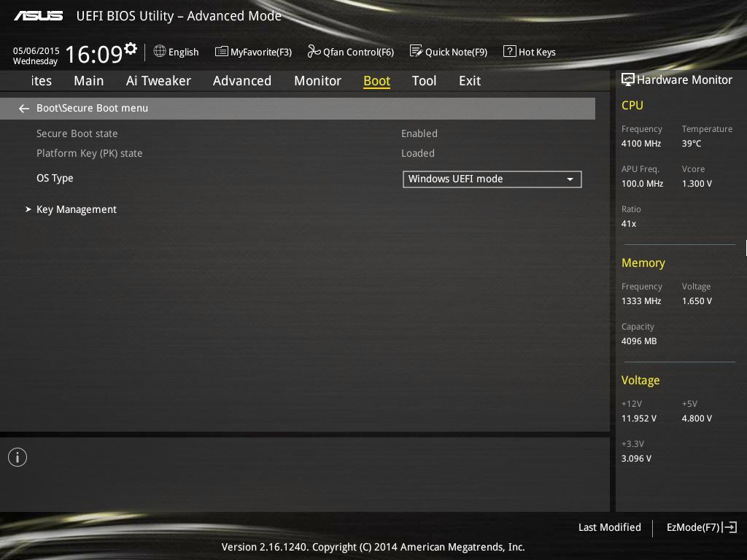The image size is (747, 560).
Task: Click the gear icon next to the clock
Action: (131, 49)
